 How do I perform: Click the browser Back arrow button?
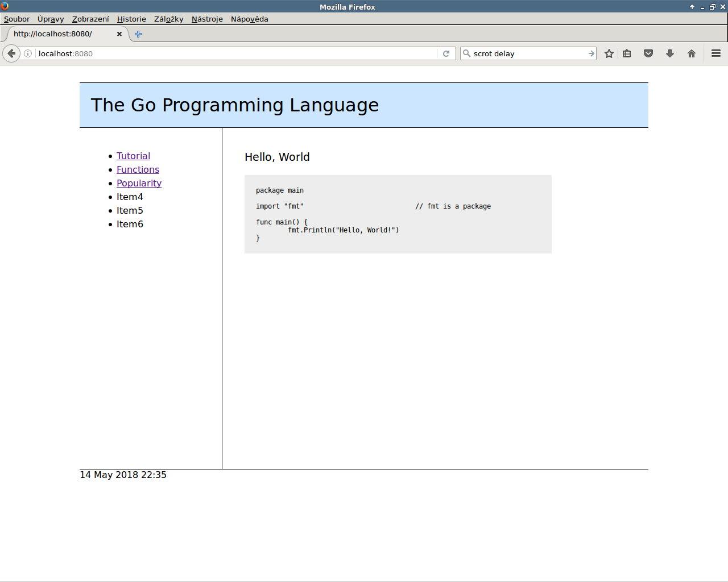11,53
